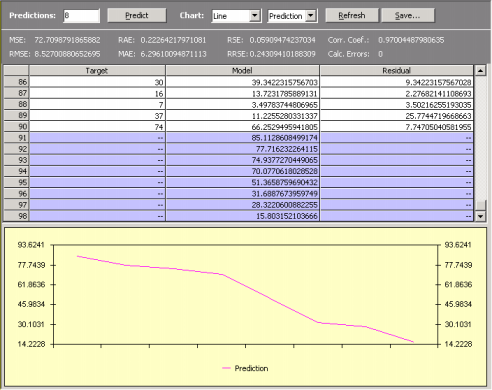Select row header 89
492x390 pixels.
16,115
